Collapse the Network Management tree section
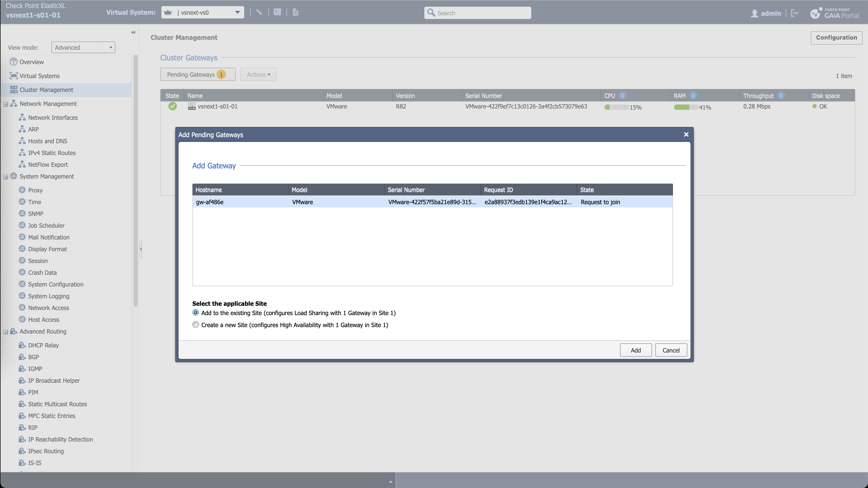This screenshot has height=488, width=868. click(x=6, y=104)
